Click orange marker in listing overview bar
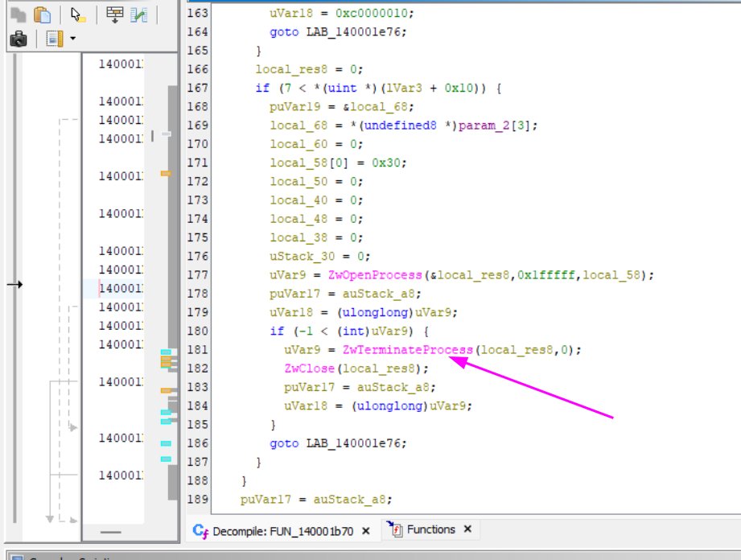Image resolution: width=741 pixels, height=560 pixels. click(166, 174)
